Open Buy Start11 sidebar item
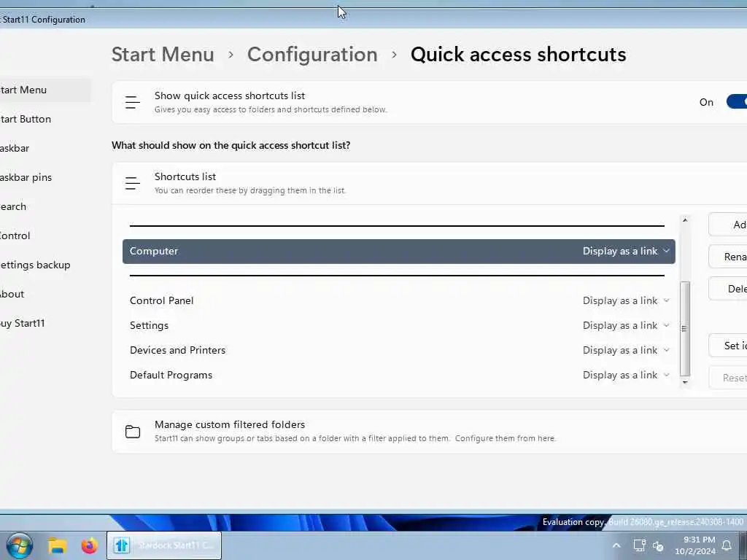 click(x=44, y=323)
